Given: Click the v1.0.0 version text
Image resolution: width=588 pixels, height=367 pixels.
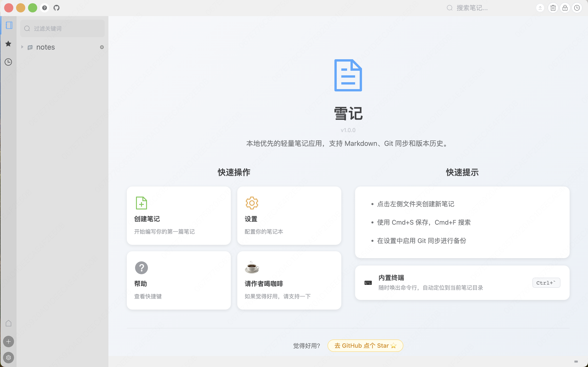Looking at the screenshot, I should [348, 130].
